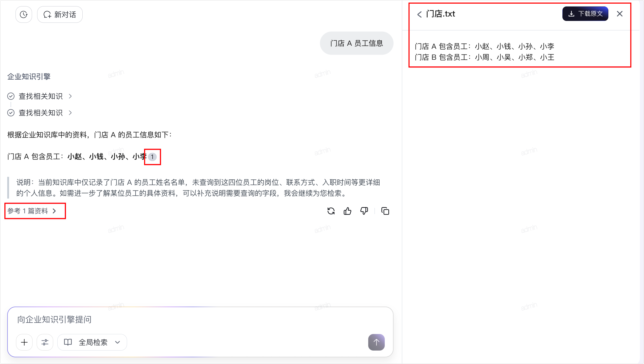Click the 下载原文 download button
644x364 pixels.
click(585, 14)
